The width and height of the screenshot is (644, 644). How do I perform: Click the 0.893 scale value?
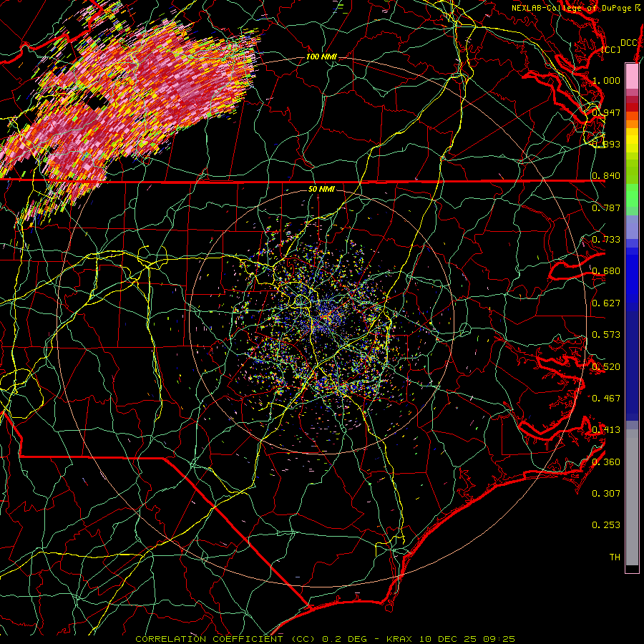(x=606, y=144)
